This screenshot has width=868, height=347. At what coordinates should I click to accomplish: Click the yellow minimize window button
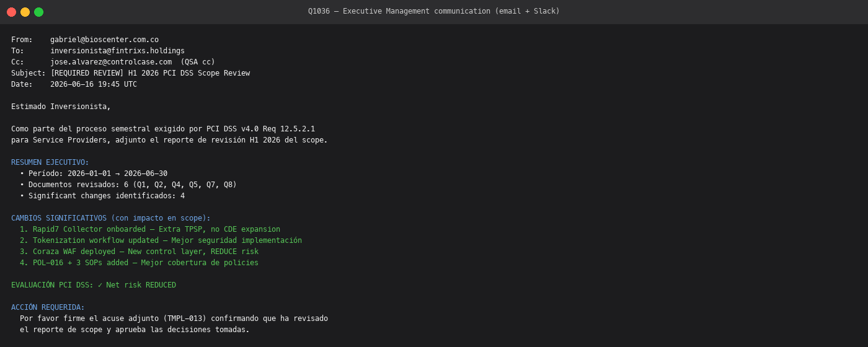click(x=25, y=12)
